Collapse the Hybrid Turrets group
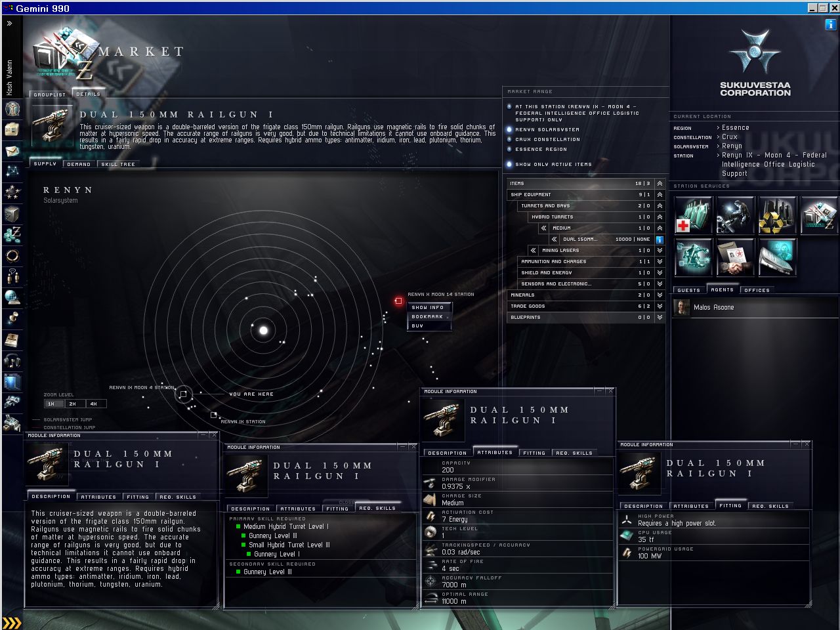 (x=660, y=217)
